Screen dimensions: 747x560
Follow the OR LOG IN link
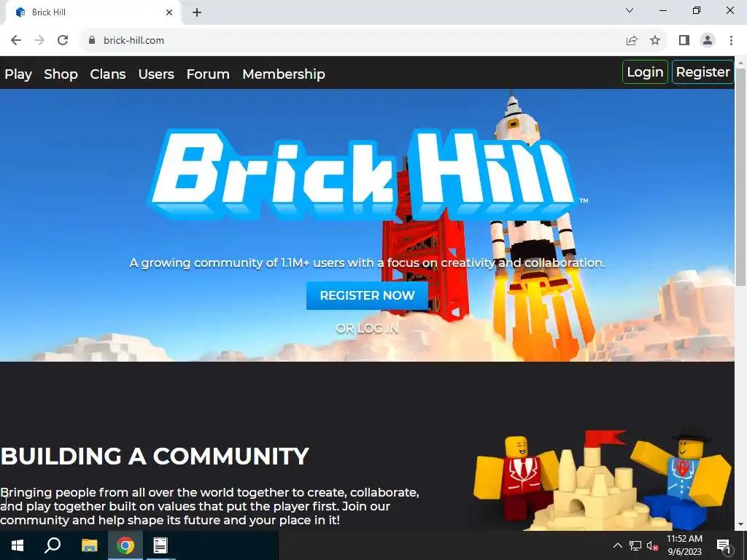pyautogui.click(x=367, y=329)
